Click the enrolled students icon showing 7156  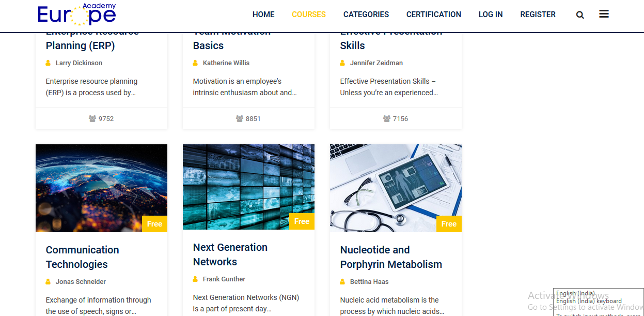tap(386, 118)
